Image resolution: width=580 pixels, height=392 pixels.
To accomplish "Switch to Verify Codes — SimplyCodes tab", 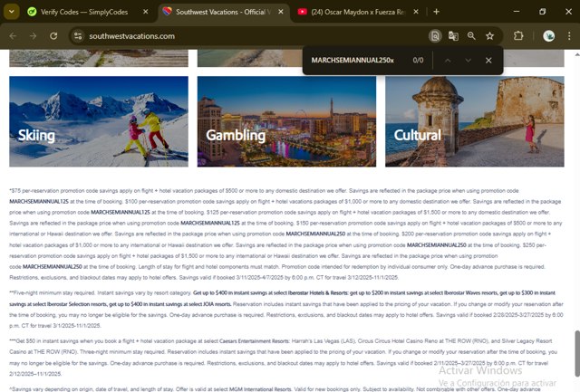I will (x=84, y=12).
